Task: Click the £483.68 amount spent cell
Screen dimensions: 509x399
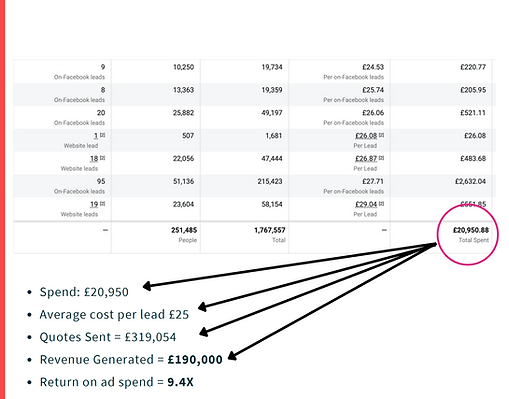Action: tap(473, 159)
